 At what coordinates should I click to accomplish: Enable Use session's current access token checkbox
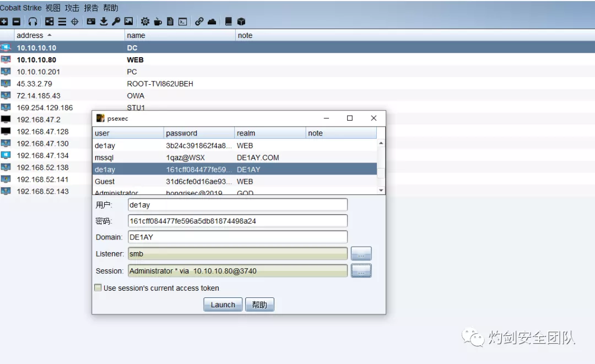[98, 288]
